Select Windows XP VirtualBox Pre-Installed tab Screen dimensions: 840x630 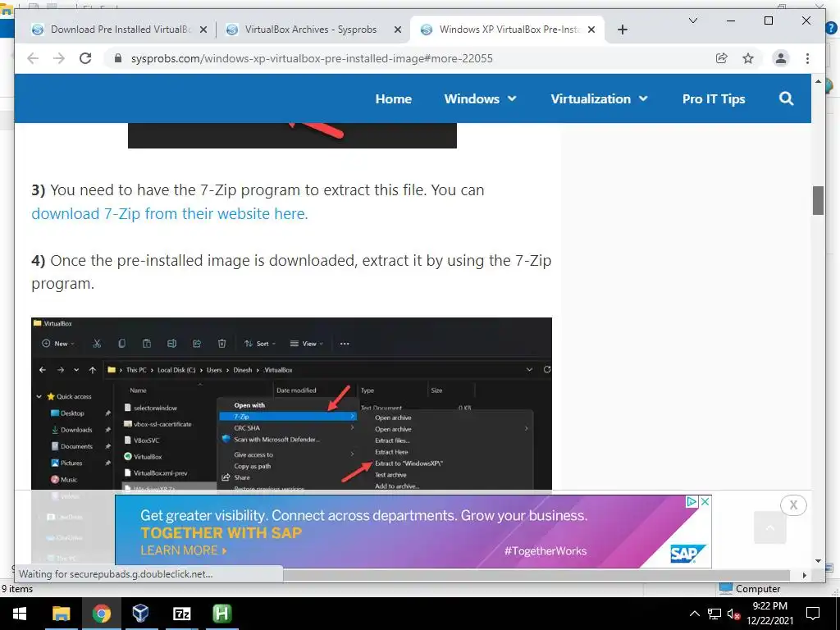click(x=508, y=30)
